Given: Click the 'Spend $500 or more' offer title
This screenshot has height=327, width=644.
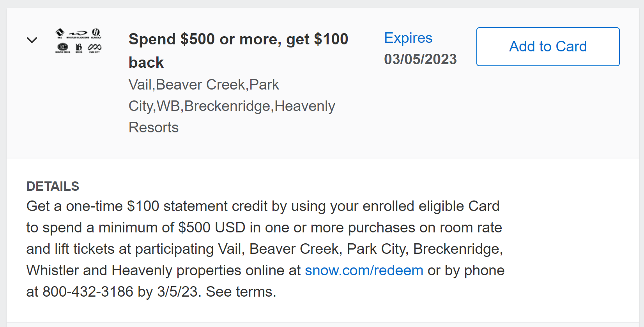Looking at the screenshot, I should click(238, 39).
